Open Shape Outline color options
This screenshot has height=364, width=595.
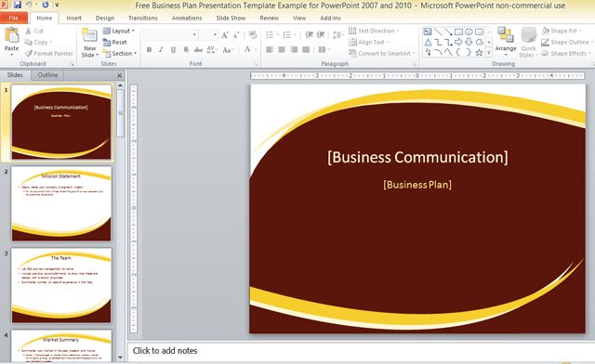click(x=566, y=42)
